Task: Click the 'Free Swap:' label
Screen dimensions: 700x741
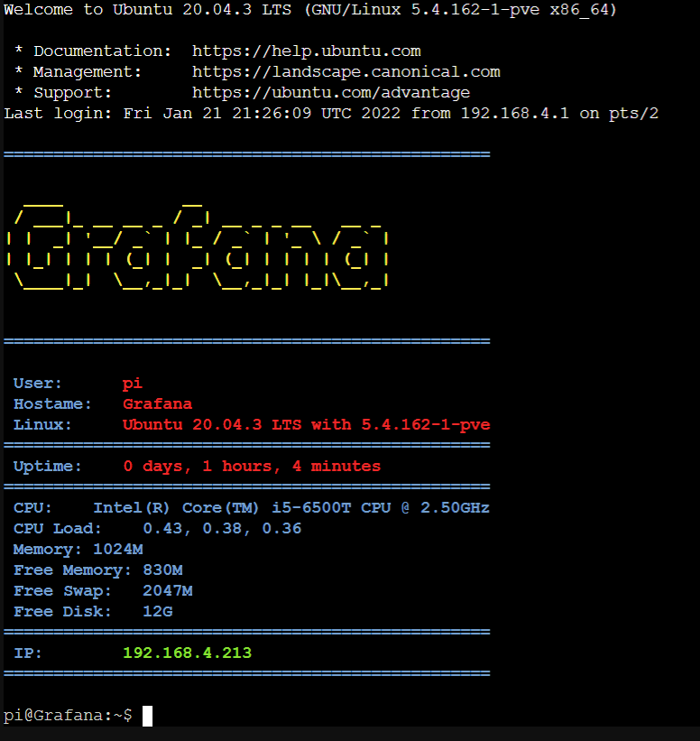Action: click(62, 591)
